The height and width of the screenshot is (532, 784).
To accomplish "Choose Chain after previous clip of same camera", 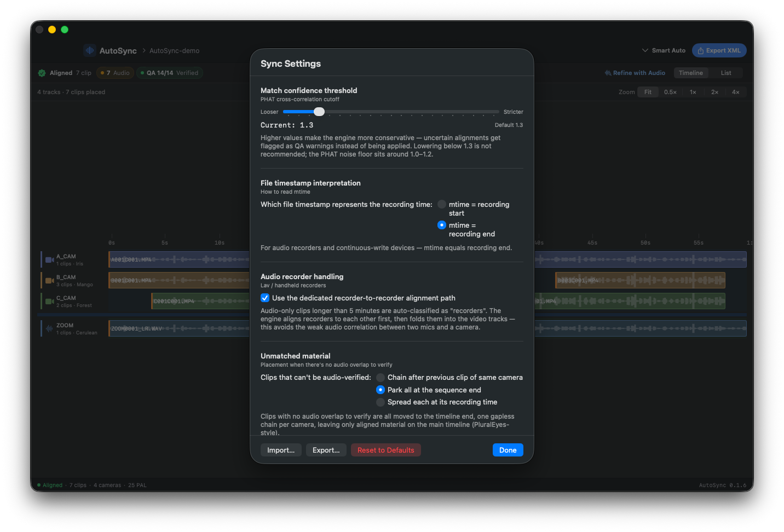I will pyautogui.click(x=381, y=377).
